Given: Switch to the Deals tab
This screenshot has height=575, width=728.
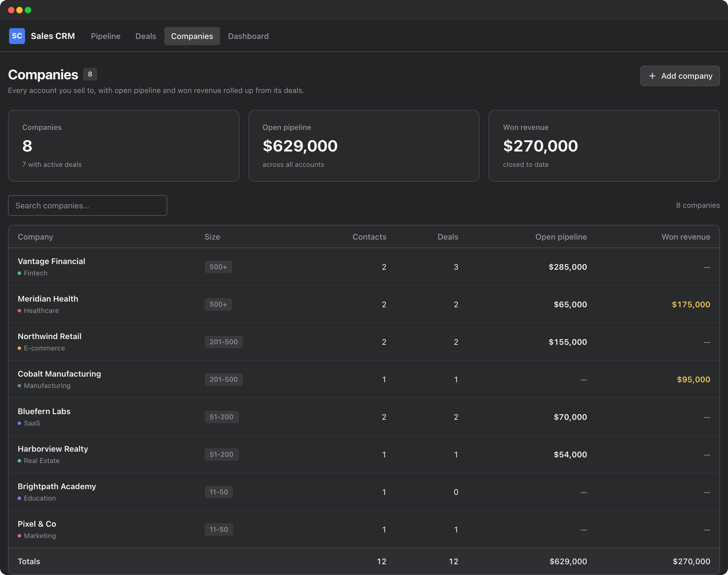Looking at the screenshot, I should click(x=146, y=36).
